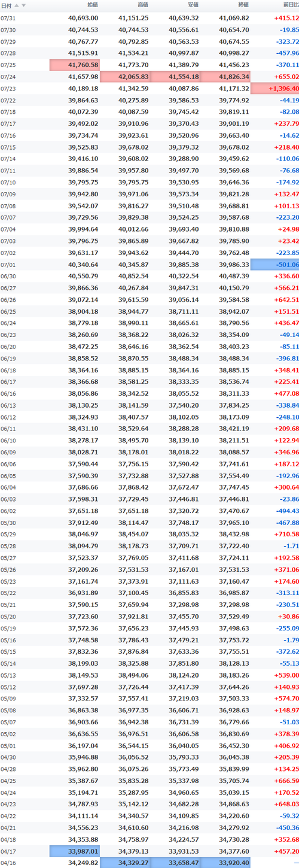Image resolution: width=299 pixels, height=868 pixels.
Task: Select the change value -494.43
Action: [x=286, y=511]
